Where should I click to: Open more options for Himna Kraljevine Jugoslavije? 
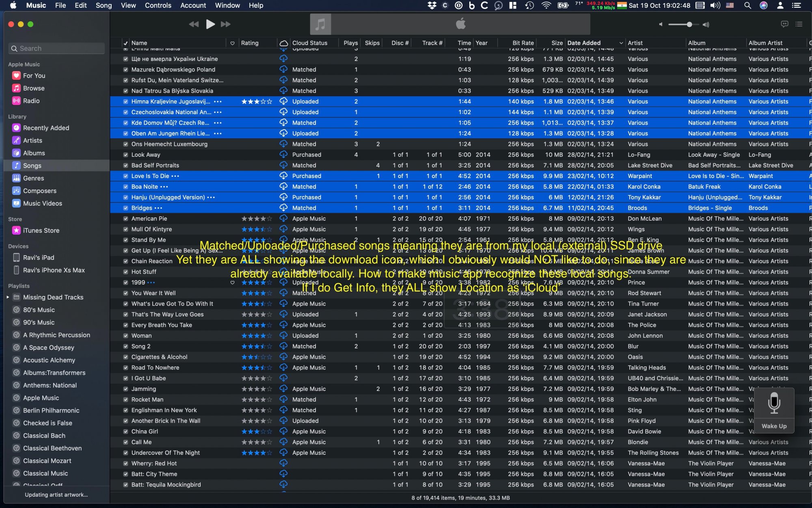click(x=218, y=102)
